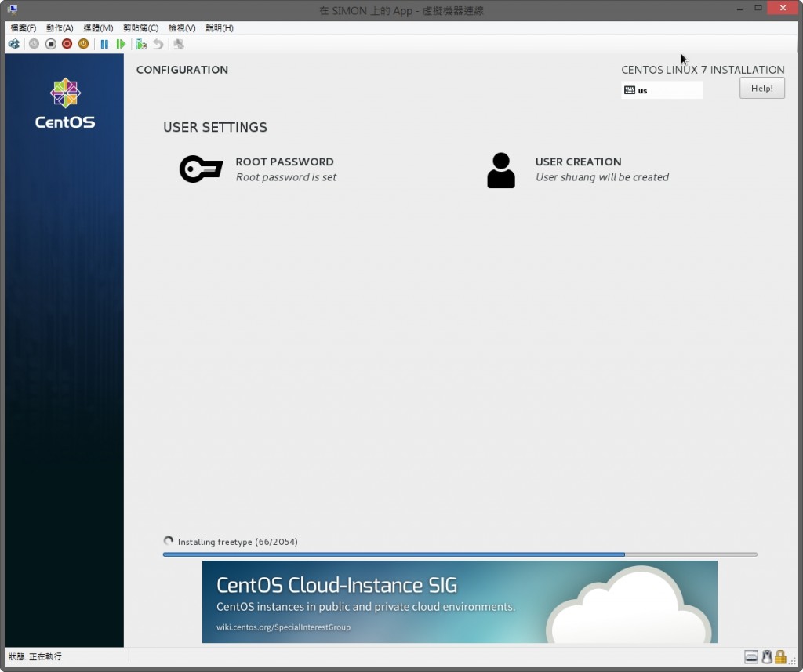This screenshot has width=803, height=672.
Task: Click the CentOS Cloud-Instance SIG banner
Action: [x=460, y=602]
